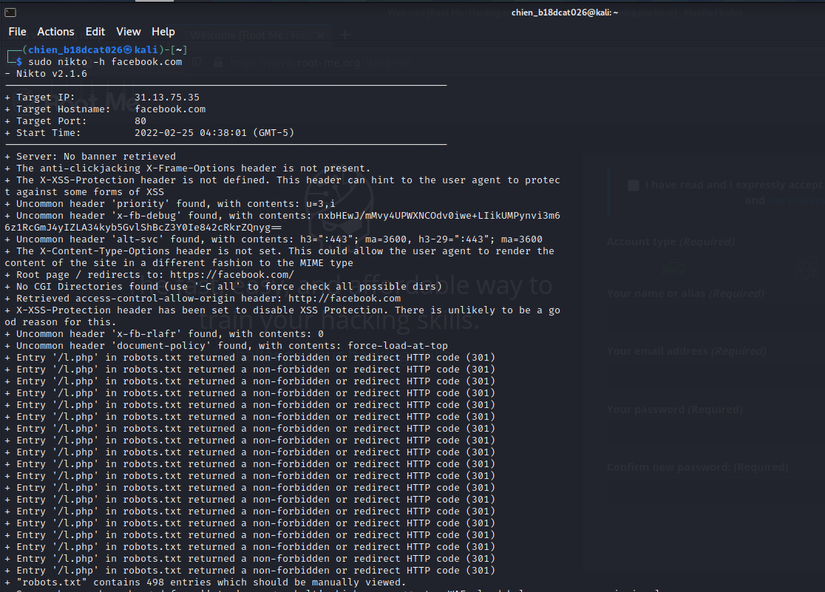
Task: Click the root-me.org URL in Firefox address bar
Action: pos(320,63)
